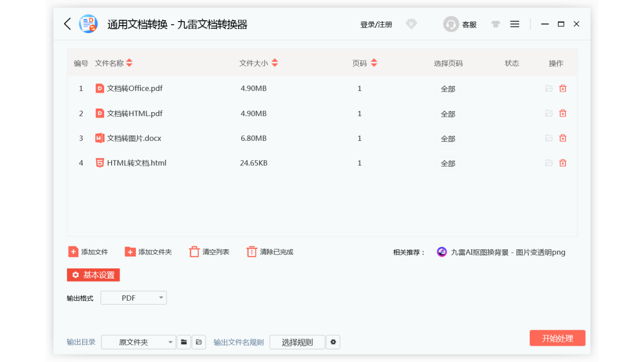Delete 文档转HTML.pdf using its trash icon

(562, 113)
